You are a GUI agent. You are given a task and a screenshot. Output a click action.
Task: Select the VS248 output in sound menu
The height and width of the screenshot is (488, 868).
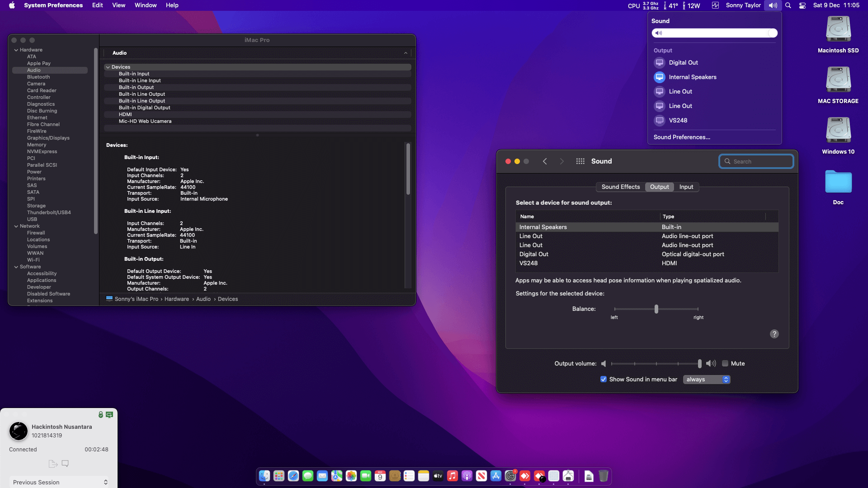pos(678,121)
